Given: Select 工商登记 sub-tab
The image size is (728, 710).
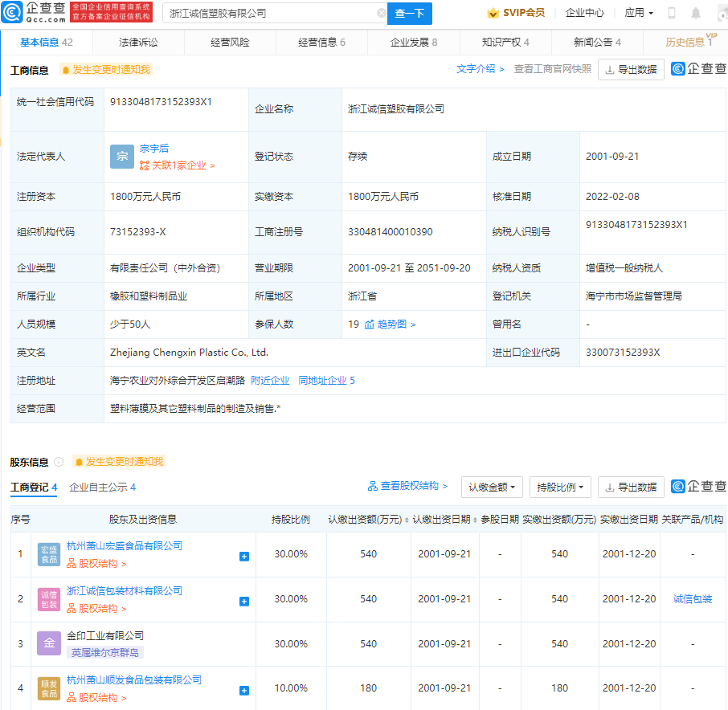Looking at the screenshot, I should click(34, 488).
